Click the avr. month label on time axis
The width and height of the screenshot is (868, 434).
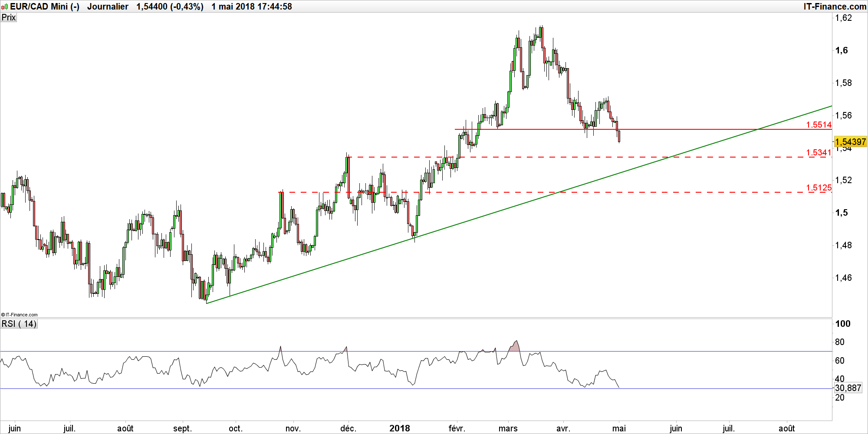563,428
